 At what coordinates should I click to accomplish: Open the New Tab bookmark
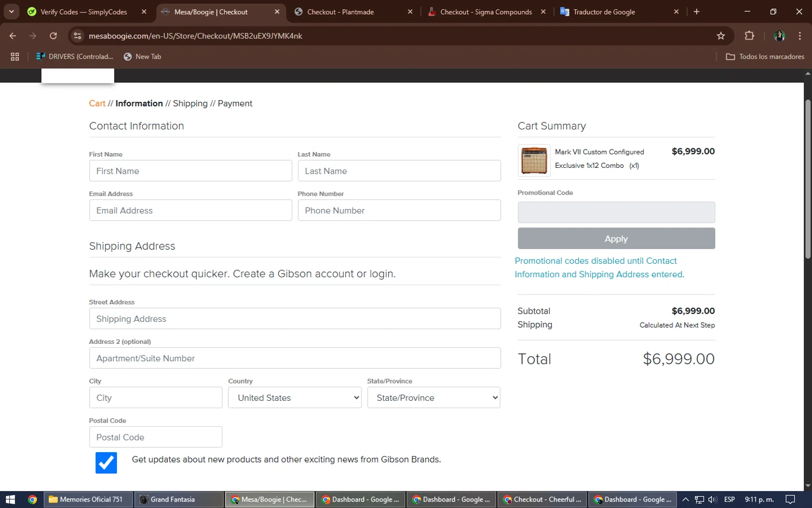[x=142, y=56]
